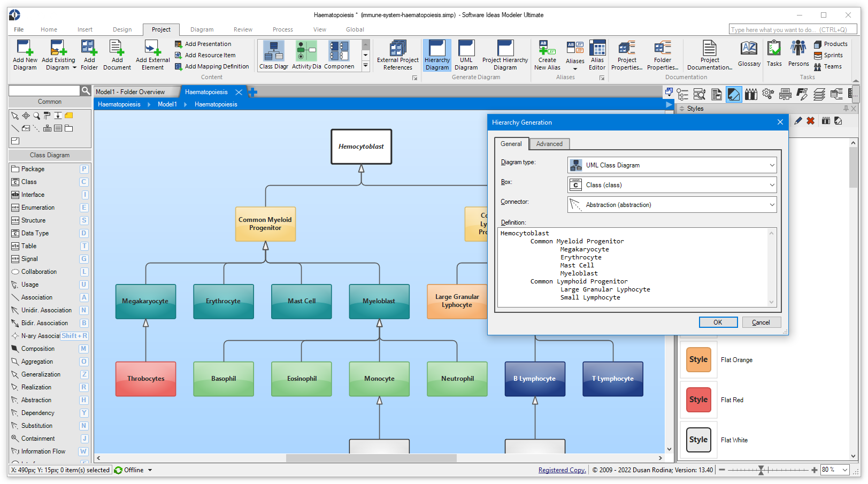Screen dimensions: 868x484
Task: Click search magnifier in toolbox
Action: [86, 91]
